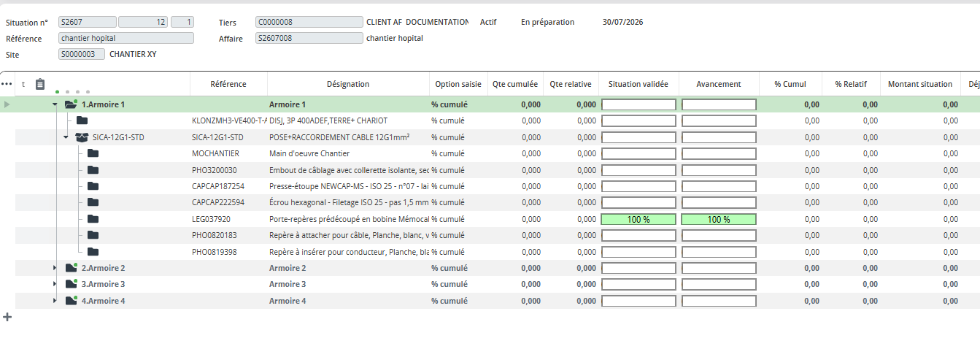
Task: Click 'Écrou hexagonal' designation cell
Action: [x=348, y=202]
